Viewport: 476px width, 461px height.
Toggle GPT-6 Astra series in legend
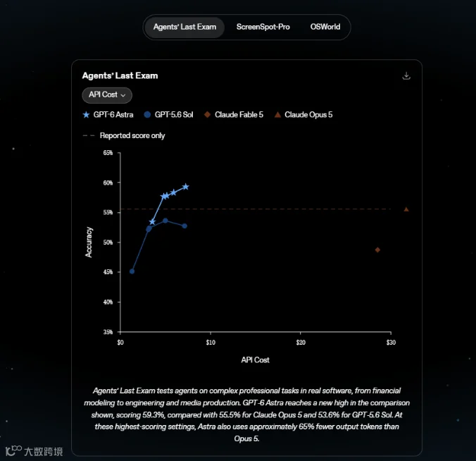[108, 115]
